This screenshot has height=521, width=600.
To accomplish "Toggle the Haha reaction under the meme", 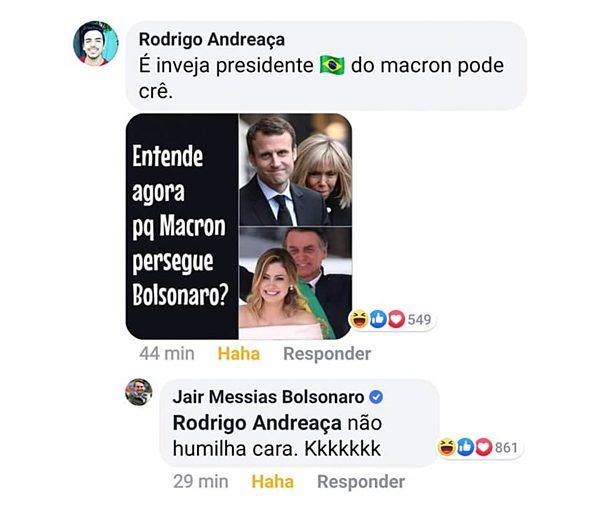I will 238,353.
